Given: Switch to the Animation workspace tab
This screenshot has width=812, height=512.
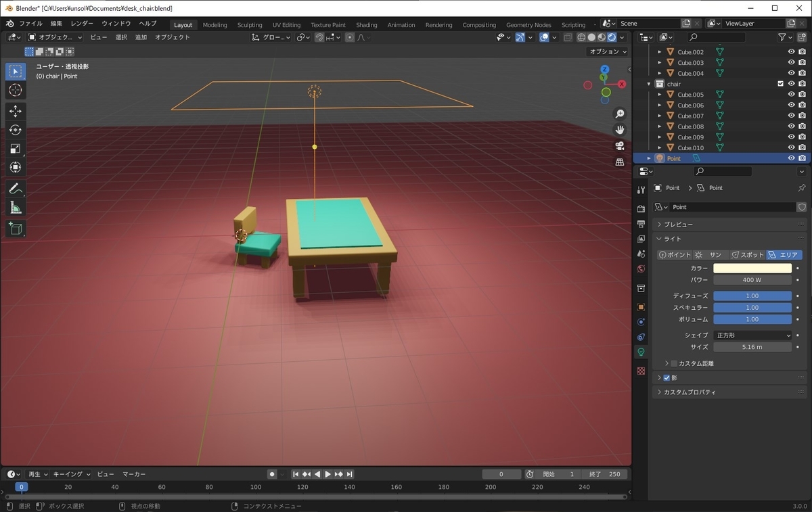Looking at the screenshot, I should pyautogui.click(x=401, y=25).
